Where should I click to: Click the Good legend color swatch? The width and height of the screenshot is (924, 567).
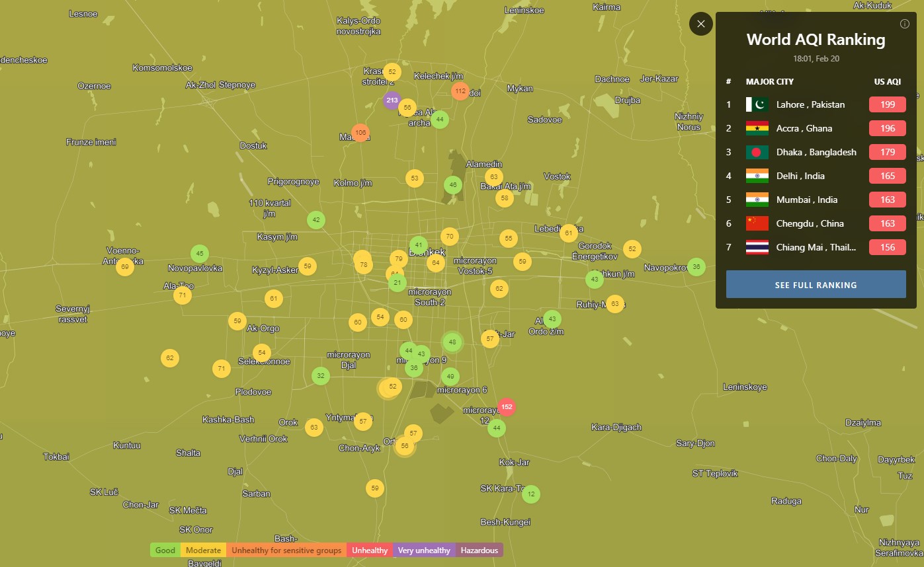click(165, 550)
